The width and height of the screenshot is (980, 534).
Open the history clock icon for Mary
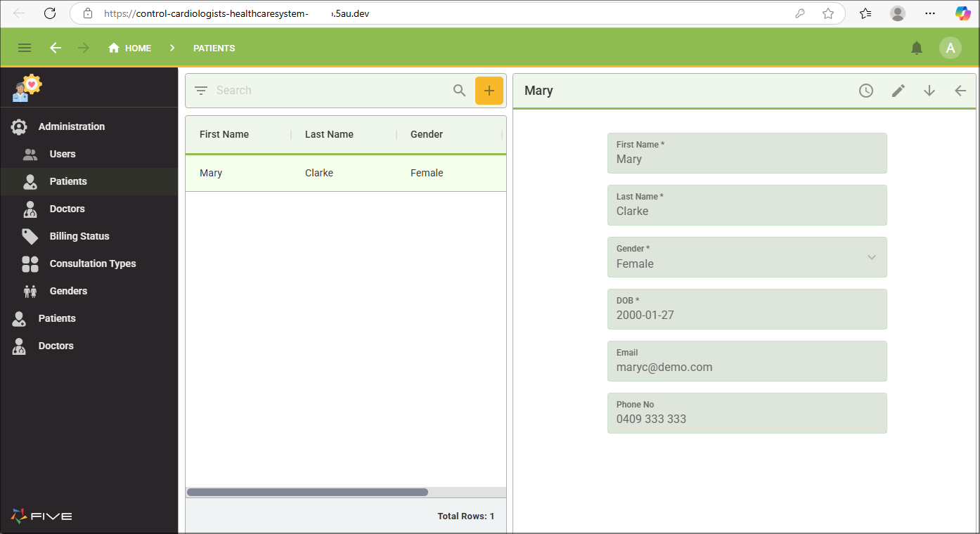(x=866, y=91)
